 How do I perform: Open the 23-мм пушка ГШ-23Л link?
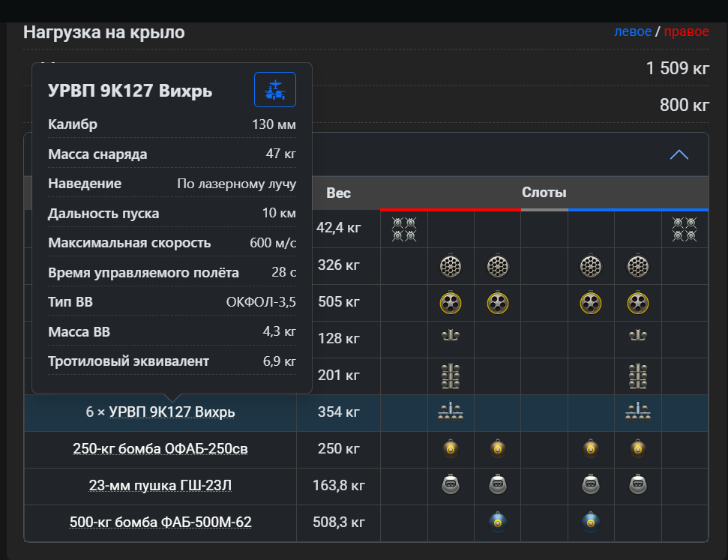click(160, 485)
